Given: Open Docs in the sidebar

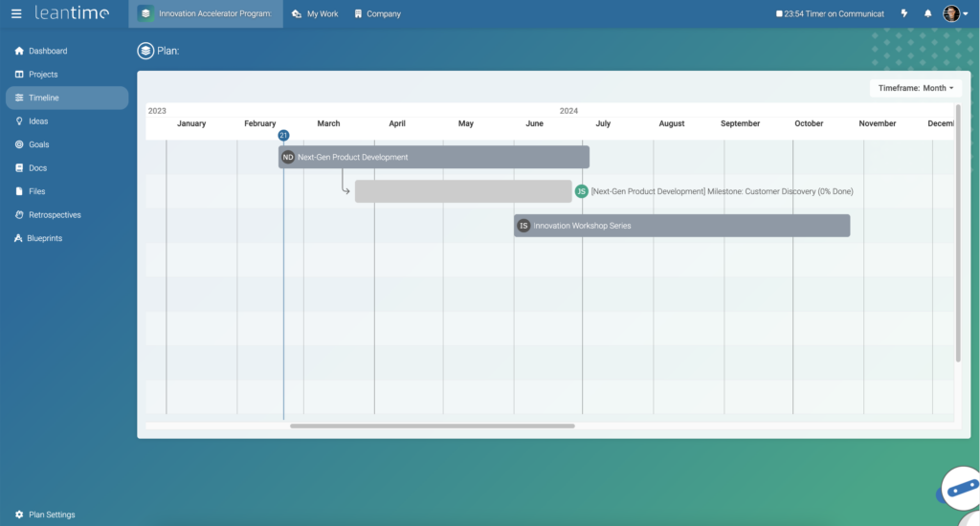Looking at the screenshot, I should (x=67, y=168).
